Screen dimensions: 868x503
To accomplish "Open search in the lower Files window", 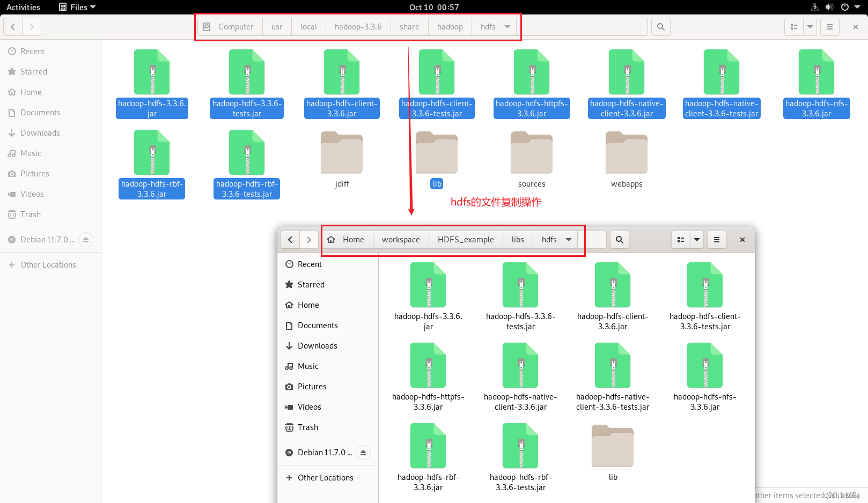I will (x=619, y=240).
